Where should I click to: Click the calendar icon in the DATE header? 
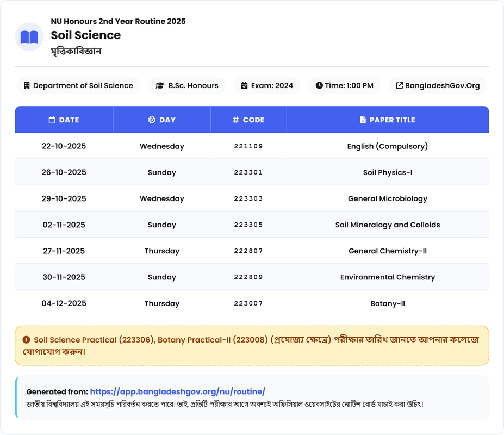point(52,120)
